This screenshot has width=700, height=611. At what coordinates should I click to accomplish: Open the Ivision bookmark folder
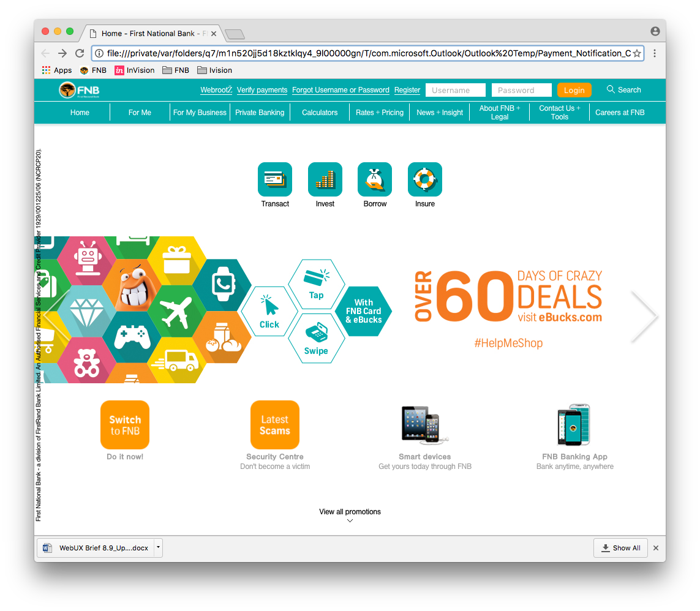coord(215,70)
